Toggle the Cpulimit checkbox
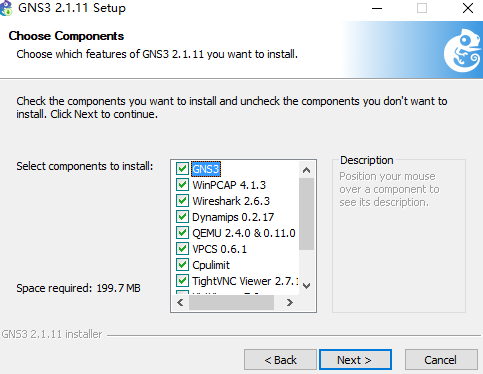The width and height of the screenshot is (483, 374). [x=182, y=265]
